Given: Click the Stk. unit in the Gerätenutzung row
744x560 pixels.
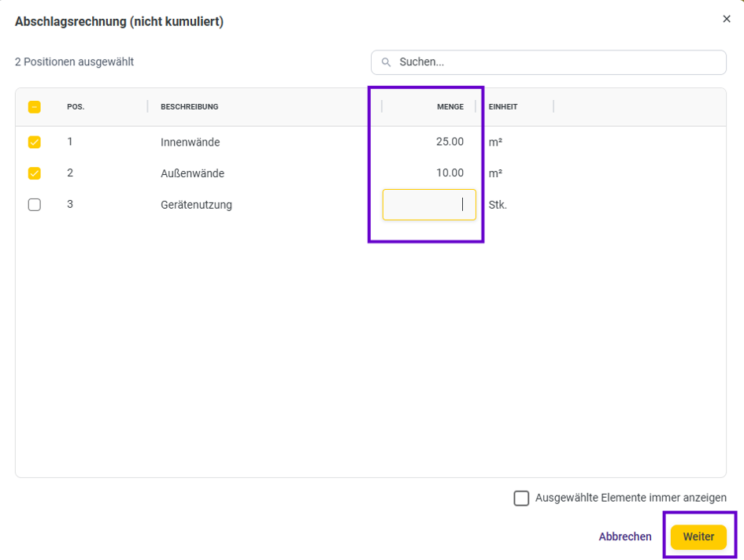Looking at the screenshot, I should click(x=498, y=205).
